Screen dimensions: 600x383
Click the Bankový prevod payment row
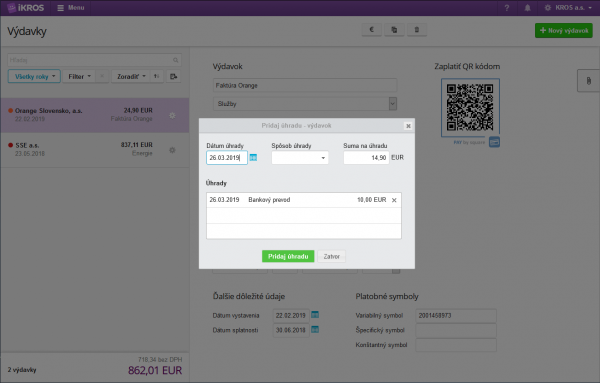[304, 200]
